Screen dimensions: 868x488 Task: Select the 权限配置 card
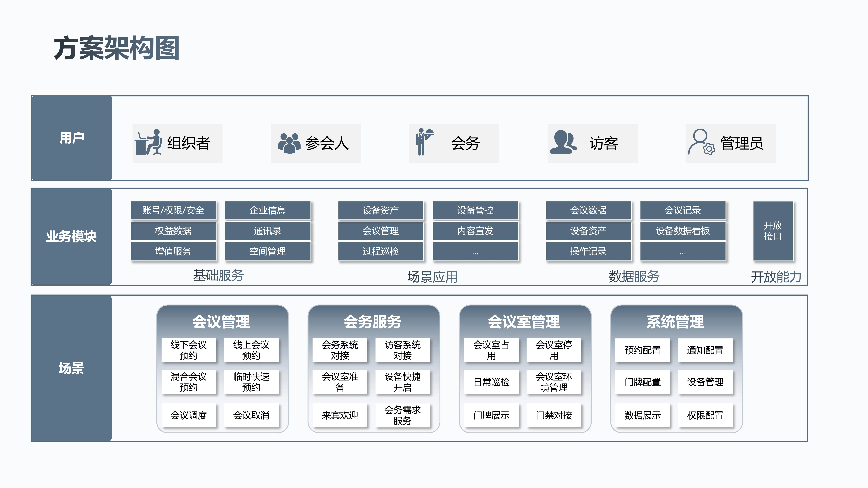pos(705,415)
